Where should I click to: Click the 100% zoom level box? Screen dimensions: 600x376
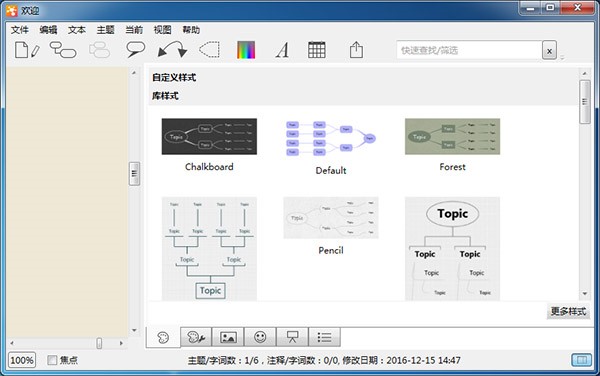[22, 360]
